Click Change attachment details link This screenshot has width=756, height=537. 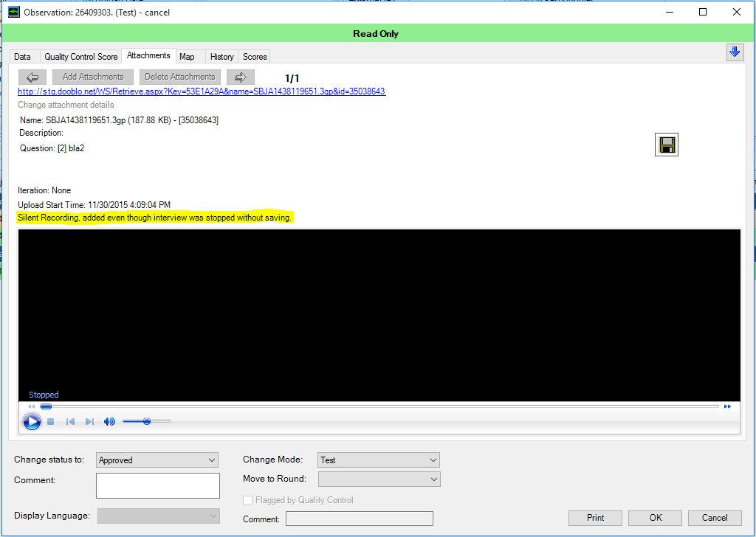(66, 105)
